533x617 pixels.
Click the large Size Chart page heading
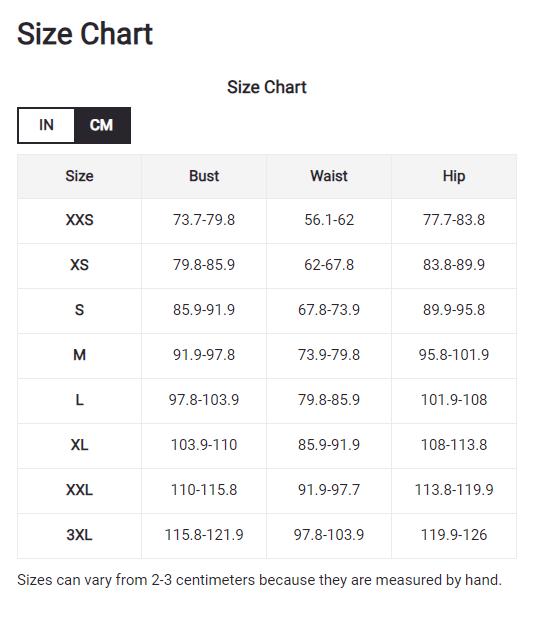click(85, 34)
